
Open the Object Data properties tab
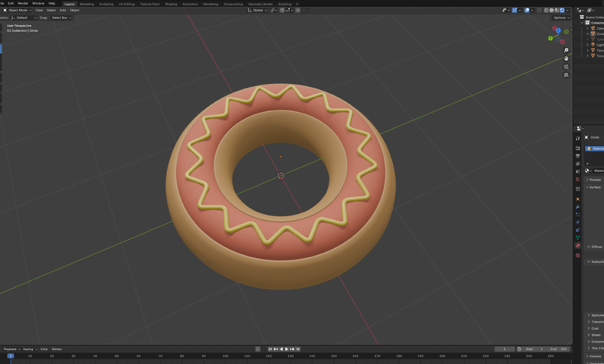[578, 238]
